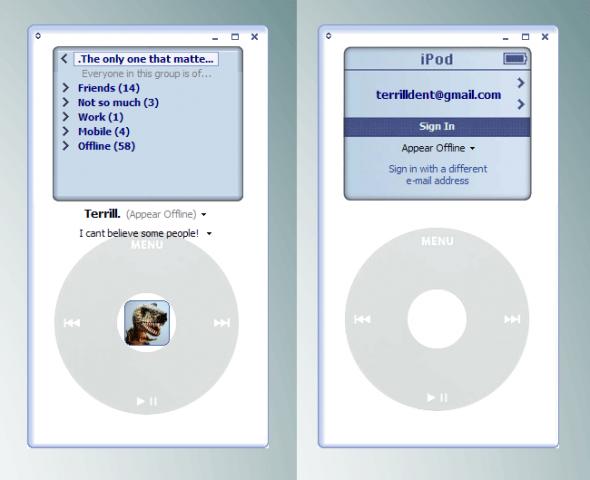
Task: Click MENU on the right iPod wheel
Action: pyautogui.click(x=437, y=241)
